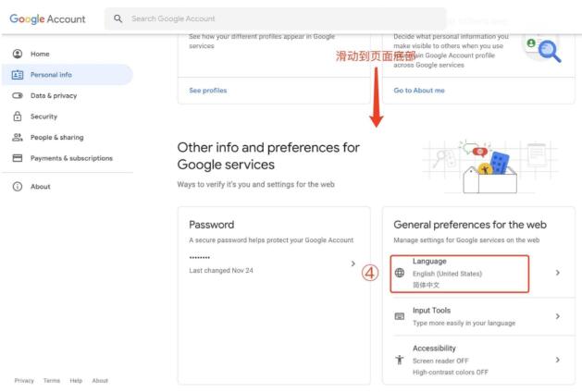Image resolution: width=582 pixels, height=392 pixels.
Task: Click the Personal info ID card icon
Action: (x=18, y=75)
